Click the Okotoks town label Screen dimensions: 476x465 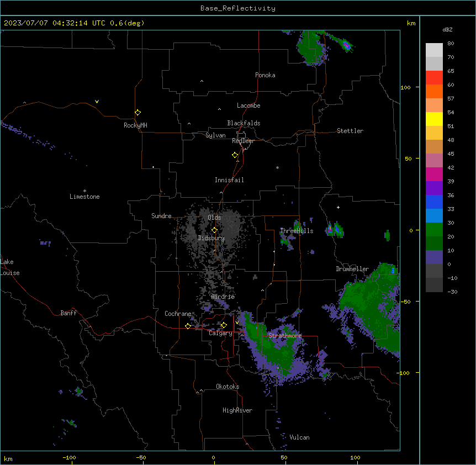(x=228, y=387)
